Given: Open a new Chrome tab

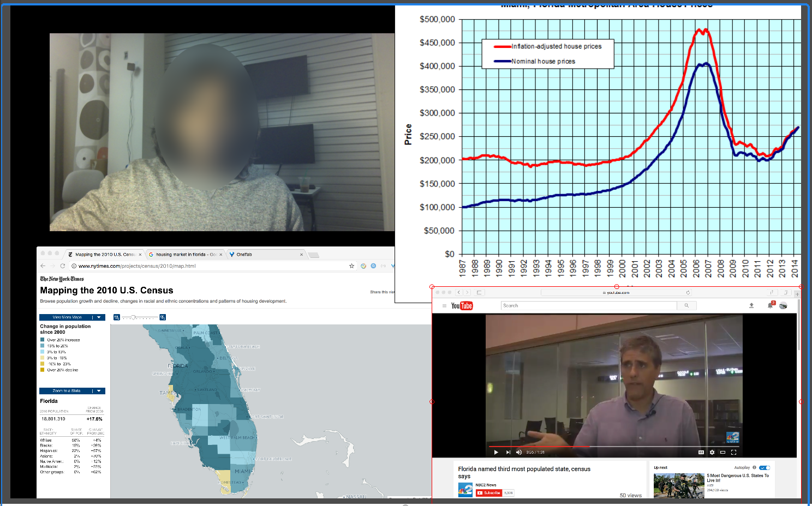Looking at the screenshot, I should click(x=314, y=255).
